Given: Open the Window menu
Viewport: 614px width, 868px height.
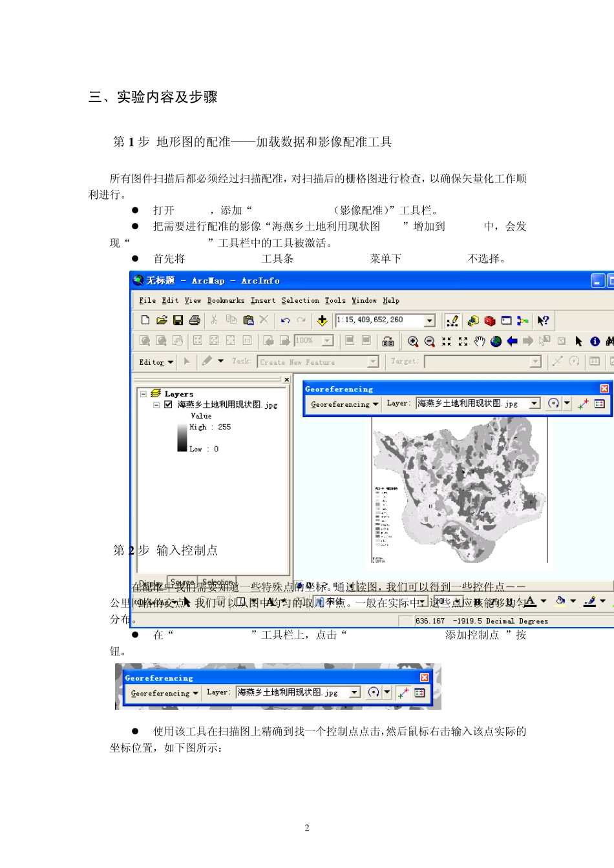Looking at the screenshot, I should 365,301.
